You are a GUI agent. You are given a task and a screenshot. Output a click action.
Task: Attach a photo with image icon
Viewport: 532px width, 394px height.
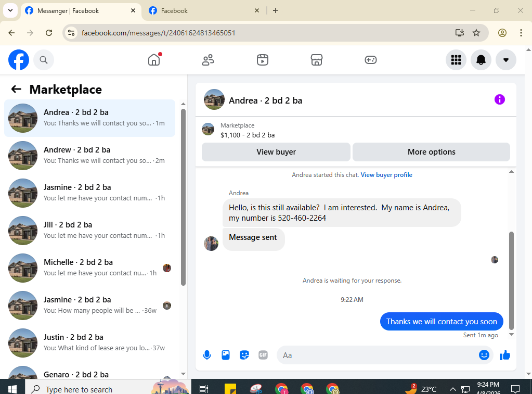coord(226,355)
